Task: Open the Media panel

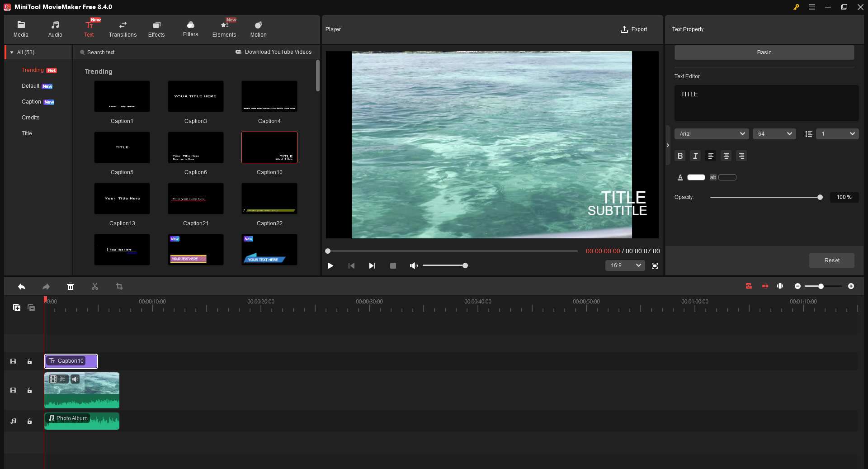Action: click(x=21, y=28)
